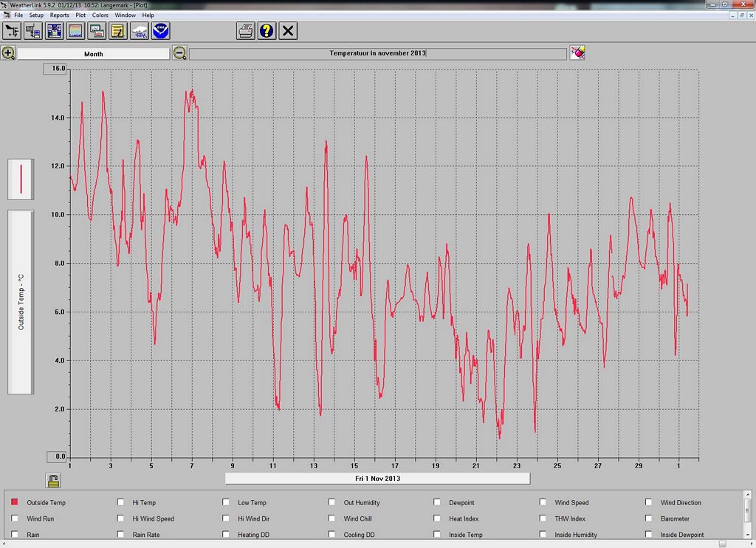756x548 pixels.
Task: Click the Month time span button
Action: [x=94, y=54]
